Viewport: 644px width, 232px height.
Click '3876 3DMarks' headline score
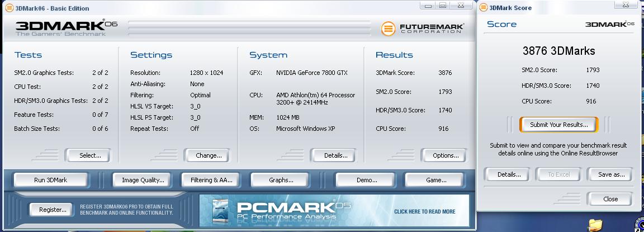558,51
